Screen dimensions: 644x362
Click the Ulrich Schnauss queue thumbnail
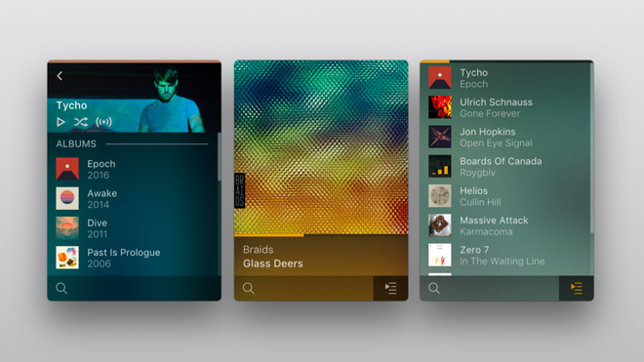(x=440, y=107)
